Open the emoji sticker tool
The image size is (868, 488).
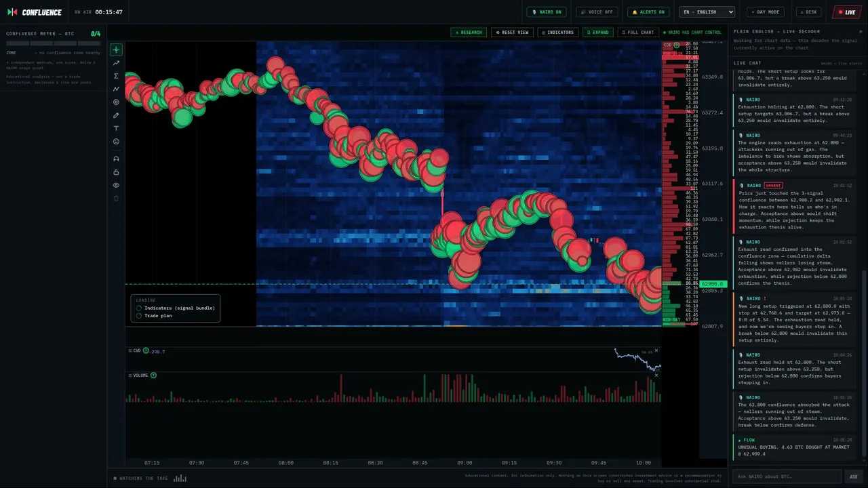click(116, 142)
